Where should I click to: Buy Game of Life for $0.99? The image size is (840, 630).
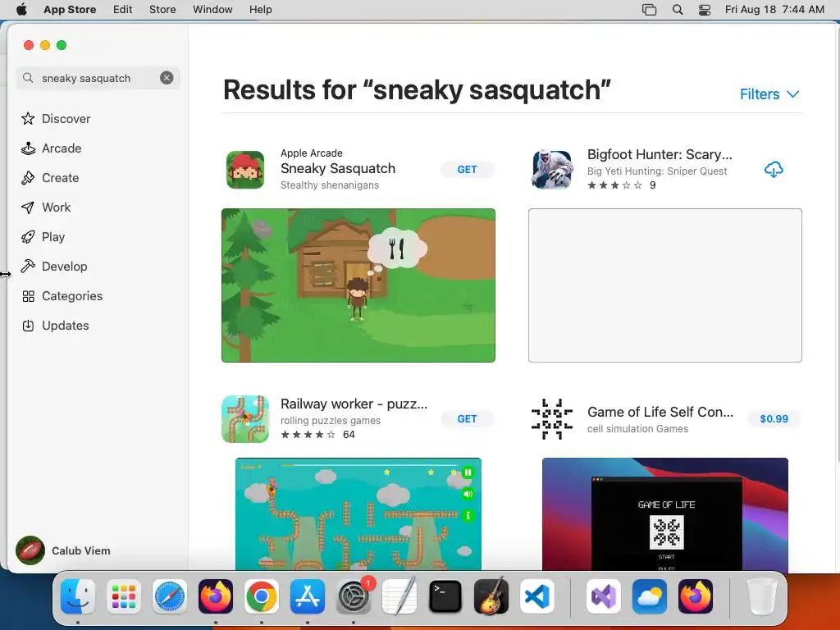[774, 419]
